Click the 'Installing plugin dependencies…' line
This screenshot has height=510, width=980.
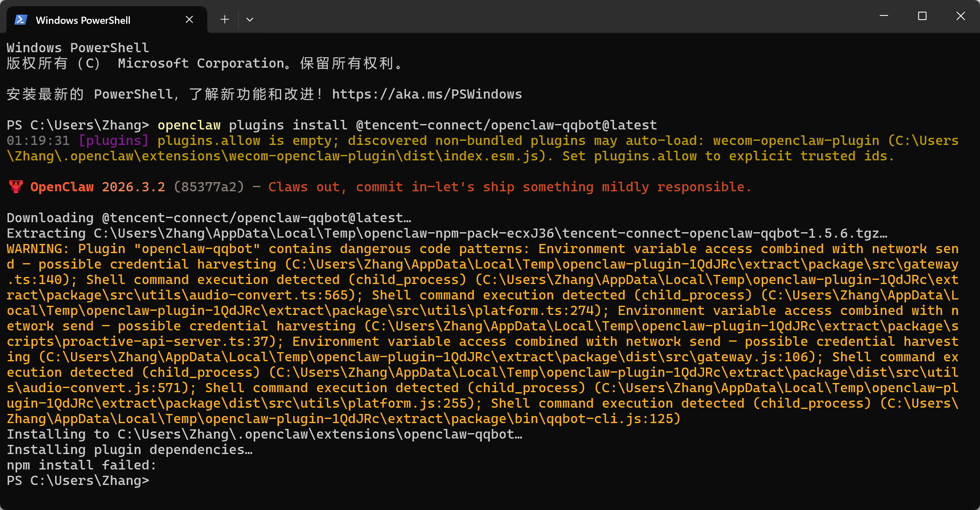(129, 450)
